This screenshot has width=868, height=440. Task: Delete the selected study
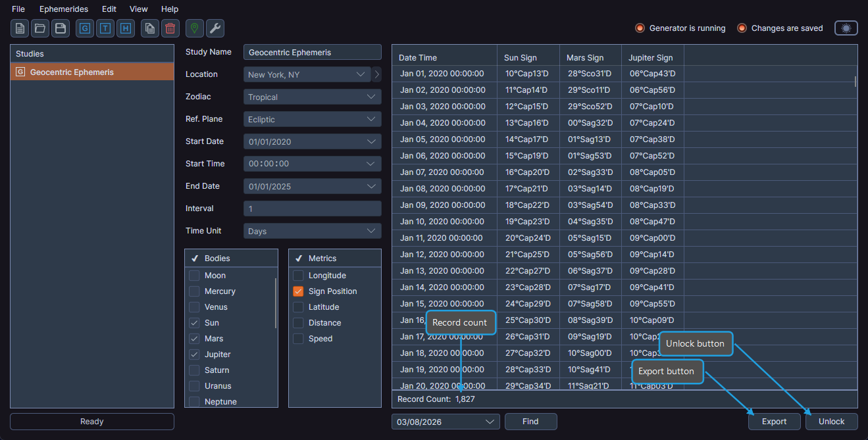(170, 28)
